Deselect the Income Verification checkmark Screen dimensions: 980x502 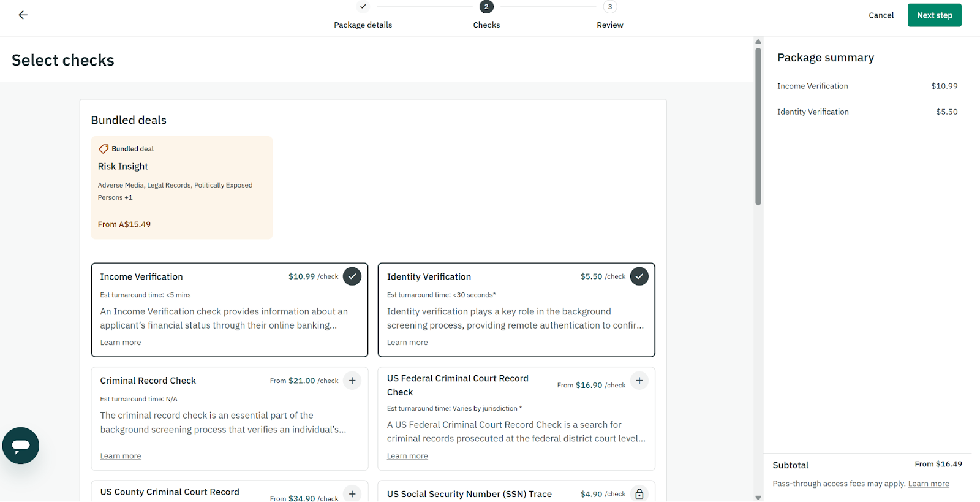pyautogui.click(x=352, y=276)
